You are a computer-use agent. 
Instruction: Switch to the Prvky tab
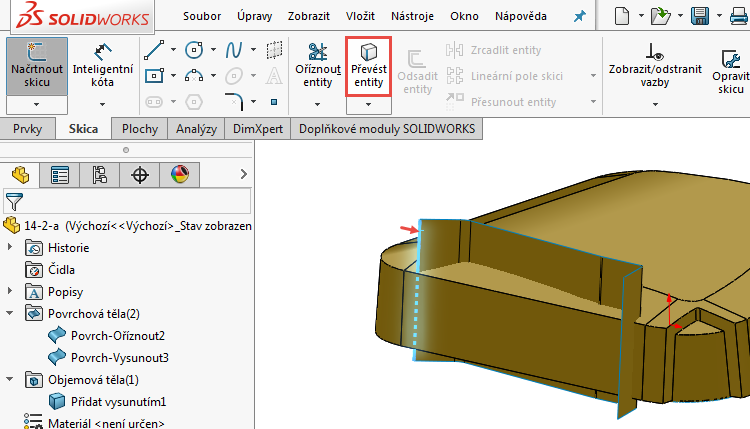(27, 129)
